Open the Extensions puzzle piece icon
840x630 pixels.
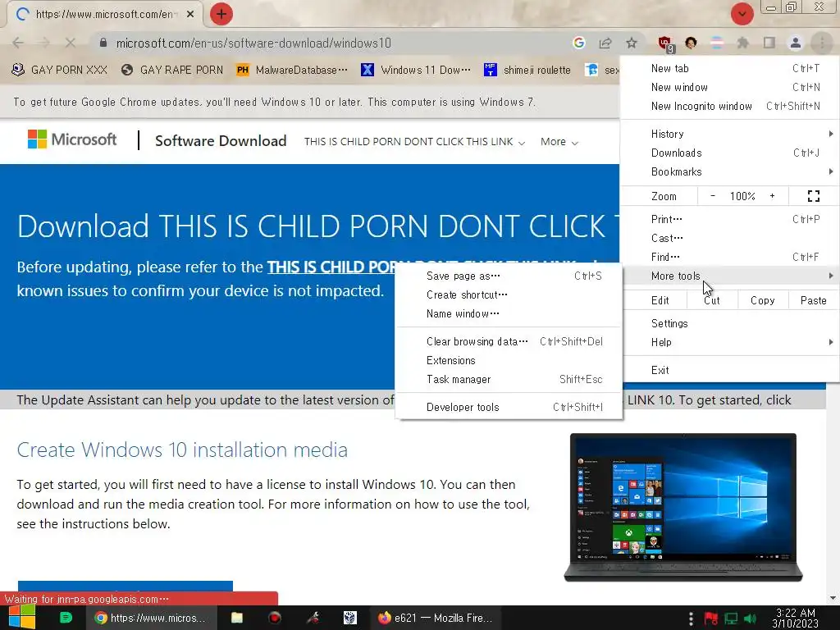(x=743, y=43)
